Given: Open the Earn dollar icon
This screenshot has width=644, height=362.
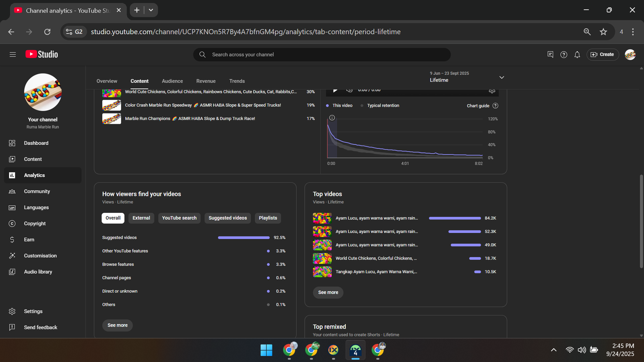Looking at the screenshot, I should [x=12, y=240].
